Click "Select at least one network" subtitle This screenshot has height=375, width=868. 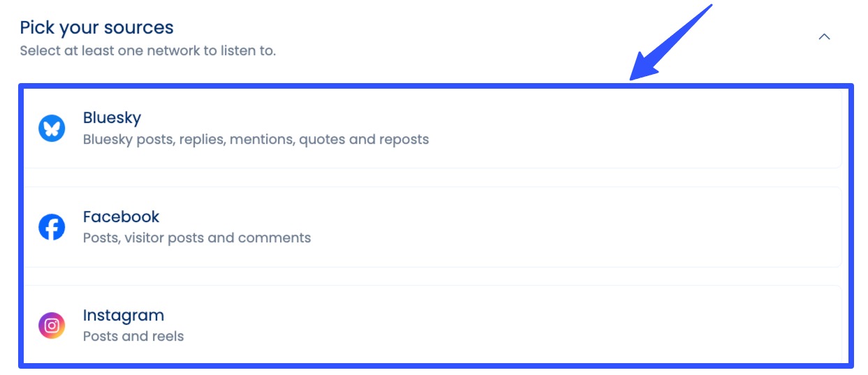click(x=147, y=51)
